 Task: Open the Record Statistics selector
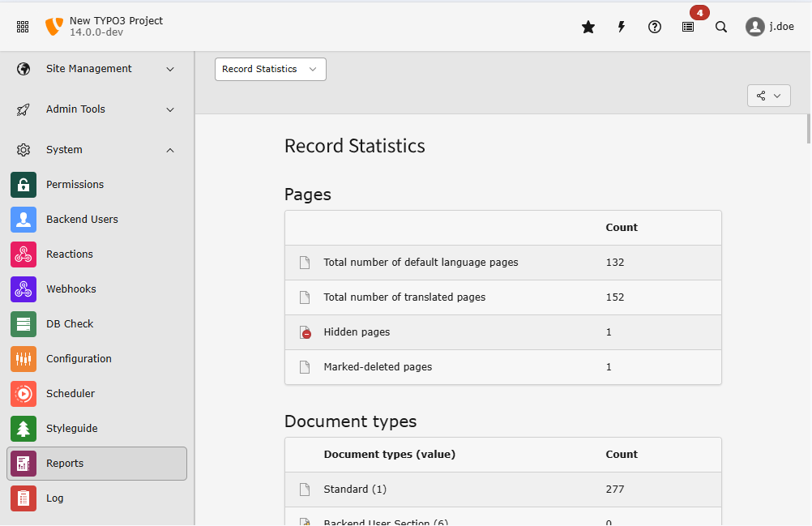point(270,69)
